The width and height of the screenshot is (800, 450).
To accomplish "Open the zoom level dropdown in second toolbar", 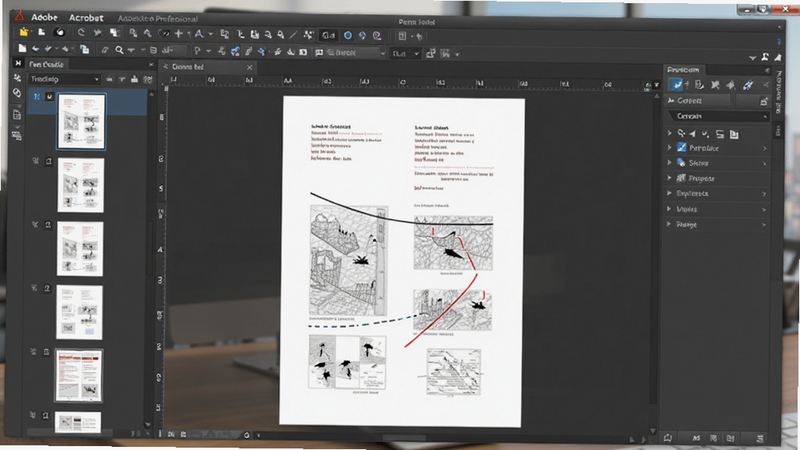I will pyautogui.click(x=406, y=53).
